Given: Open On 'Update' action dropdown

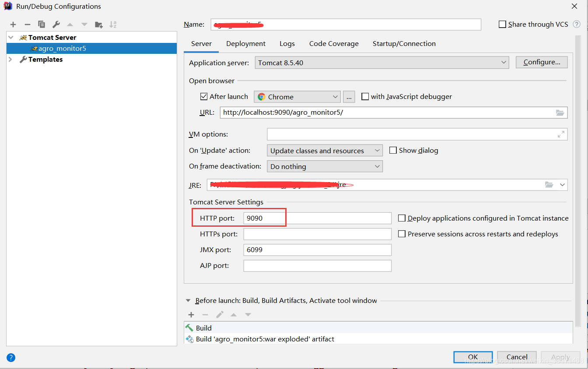Looking at the screenshot, I should pyautogui.click(x=325, y=151).
